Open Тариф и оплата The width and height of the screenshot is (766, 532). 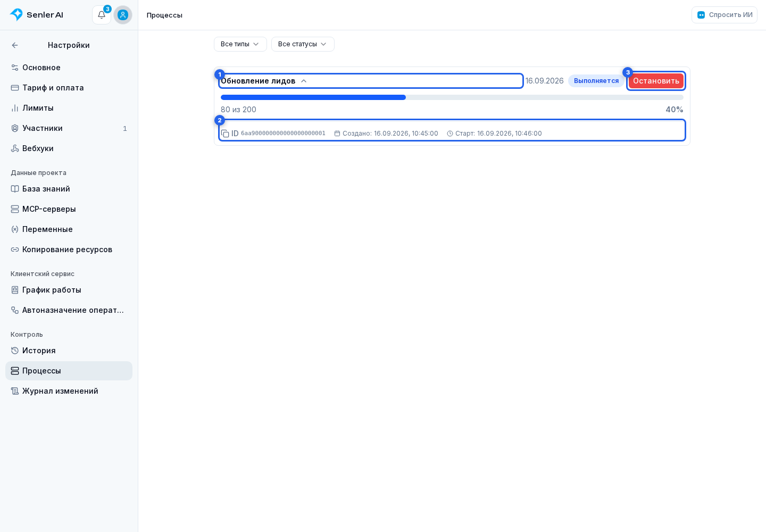click(69, 88)
